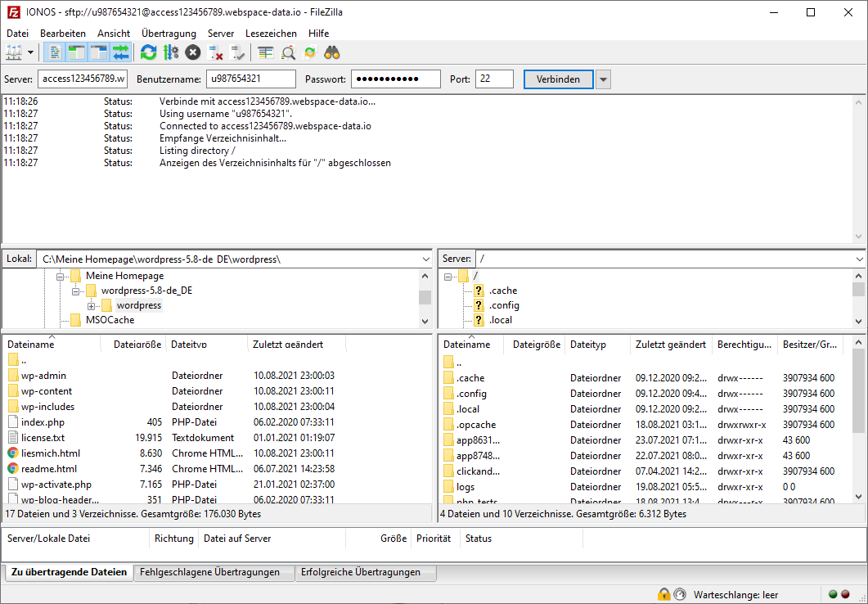Image resolution: width=868 pixels, height=604 pixels.
Task: Search files recursively binoculars icon
Action: click(332, 52)
